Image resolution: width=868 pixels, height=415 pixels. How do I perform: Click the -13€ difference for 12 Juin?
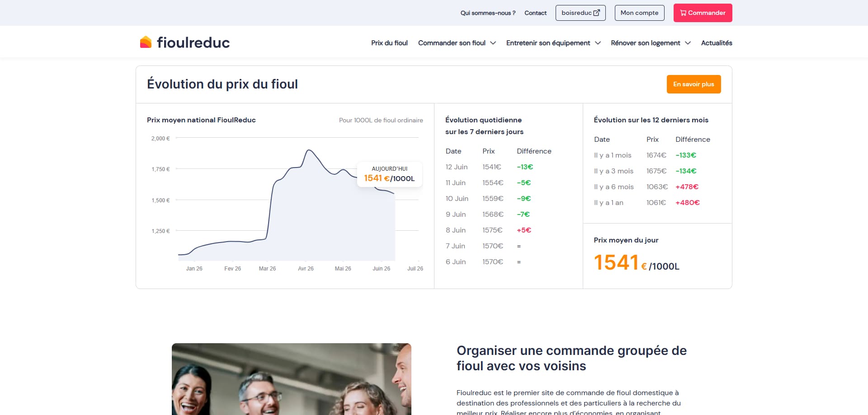tap(525, 167)
